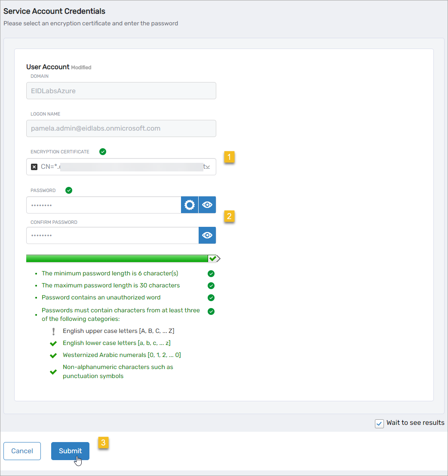The width and height of the screenshot is (448, 476).
Task: Click the green checkmark next to Password label
Action: [68, 190]
